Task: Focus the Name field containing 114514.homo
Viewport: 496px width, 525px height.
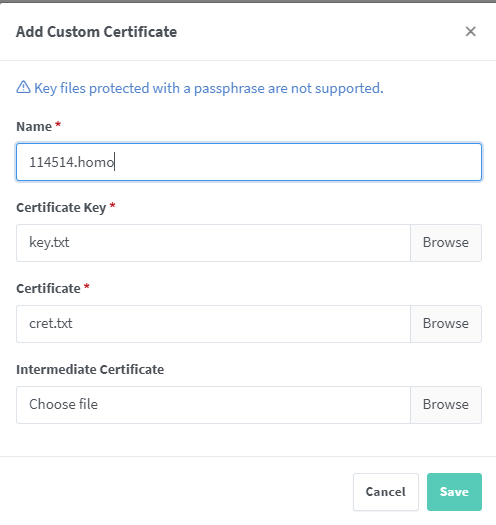Action: (x=249, y=162)
